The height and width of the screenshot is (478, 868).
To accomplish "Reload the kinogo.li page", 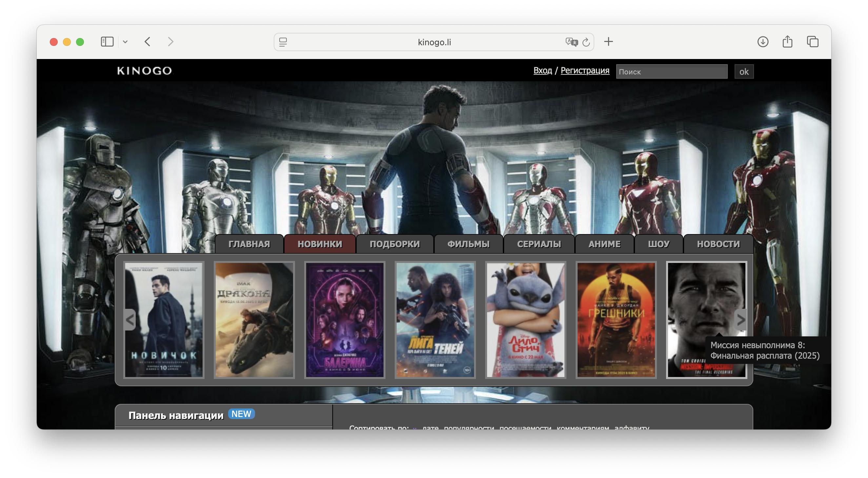I will (586, 42).
